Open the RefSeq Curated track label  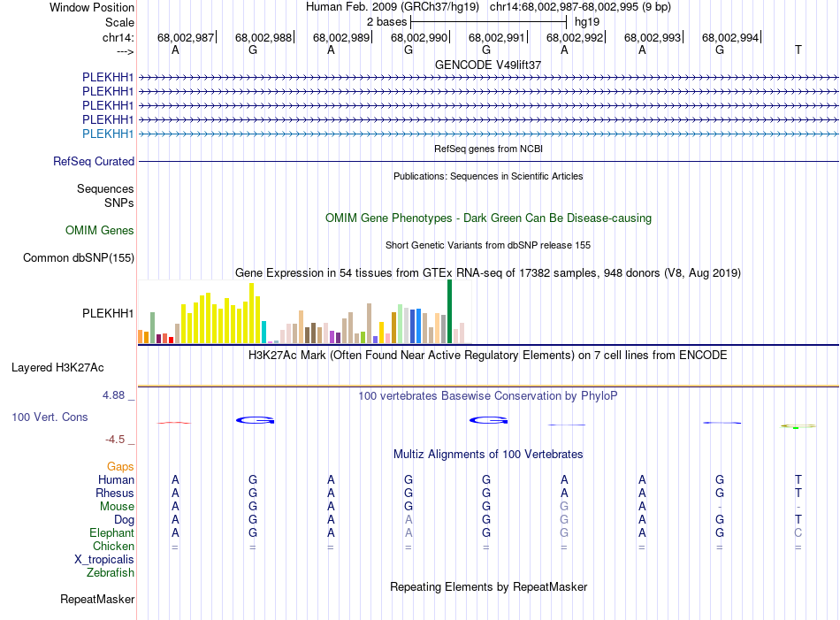94,162
